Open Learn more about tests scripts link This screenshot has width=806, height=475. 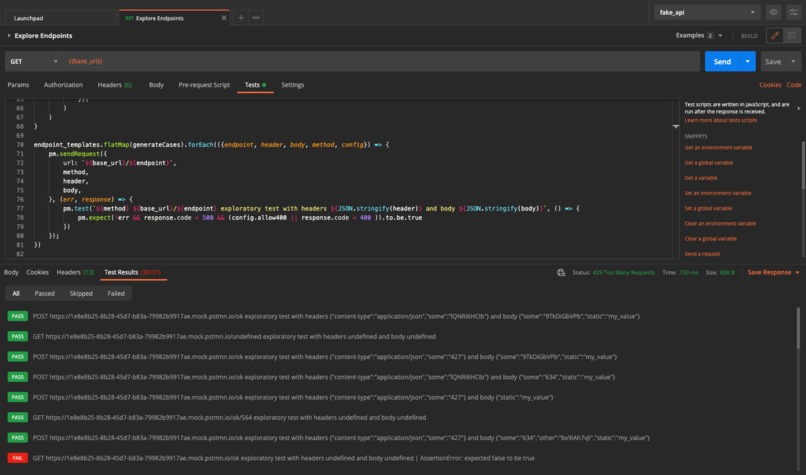720,120
